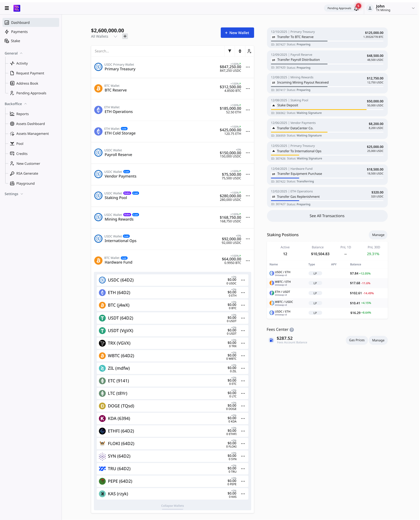Open Assets Dashboard in the sidebar
Viewport: 420px width, 520px height.
coord(30,124)
